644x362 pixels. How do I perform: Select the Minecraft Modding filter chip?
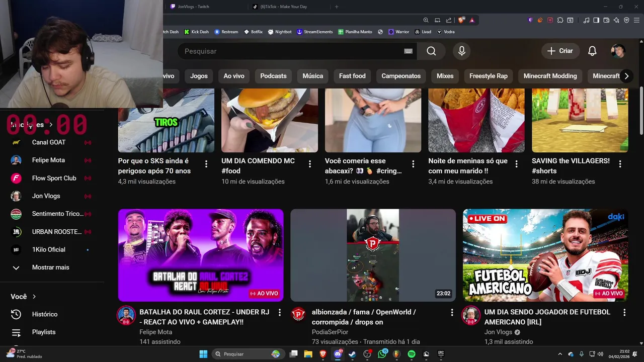point(550,76)
